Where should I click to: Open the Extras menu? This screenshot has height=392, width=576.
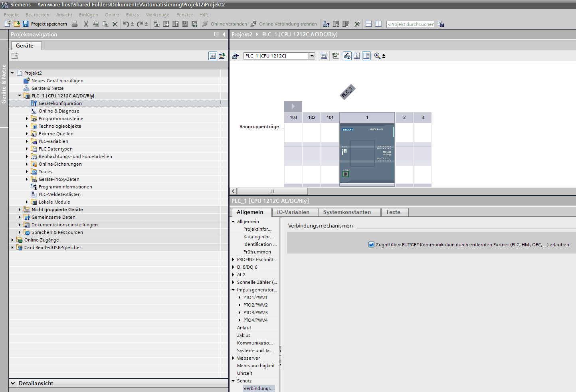coord(133,15)
